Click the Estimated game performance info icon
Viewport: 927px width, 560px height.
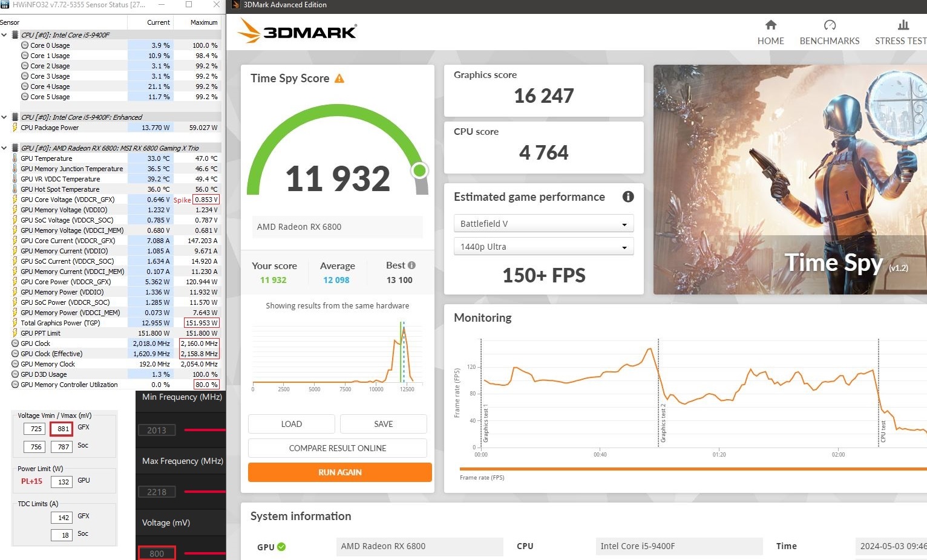pos(628,197)
